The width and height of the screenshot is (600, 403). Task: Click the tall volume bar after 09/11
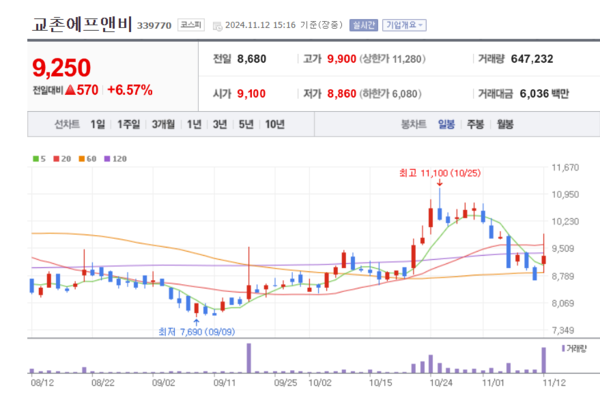point(249,358)
